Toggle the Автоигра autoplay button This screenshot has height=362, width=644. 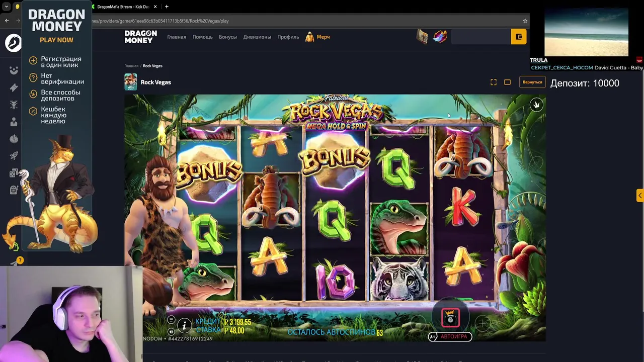(x=450, y=336)
